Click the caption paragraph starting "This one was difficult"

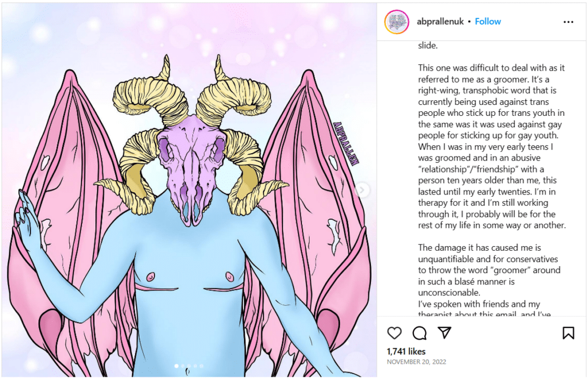click(x=492, y=146)
